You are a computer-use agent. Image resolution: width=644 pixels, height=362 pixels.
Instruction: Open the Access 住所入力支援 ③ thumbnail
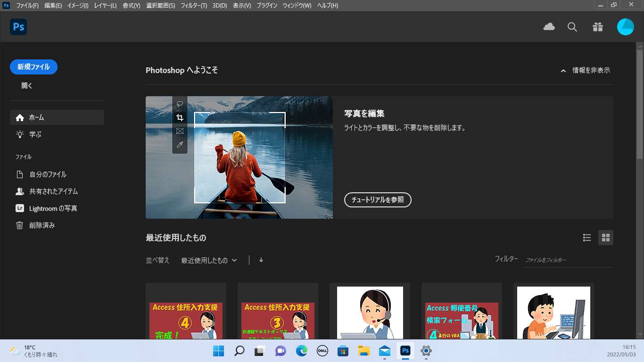coord(278,311)
